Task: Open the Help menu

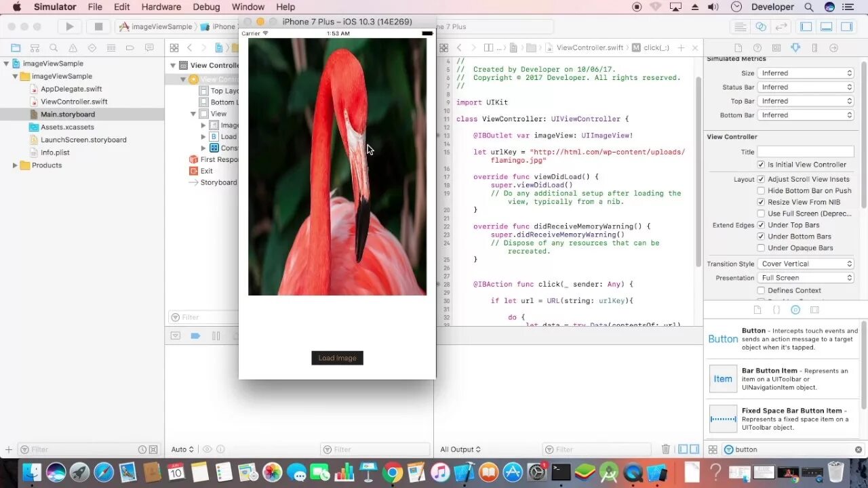Action: pyautogui.click(x=285, y=7)
